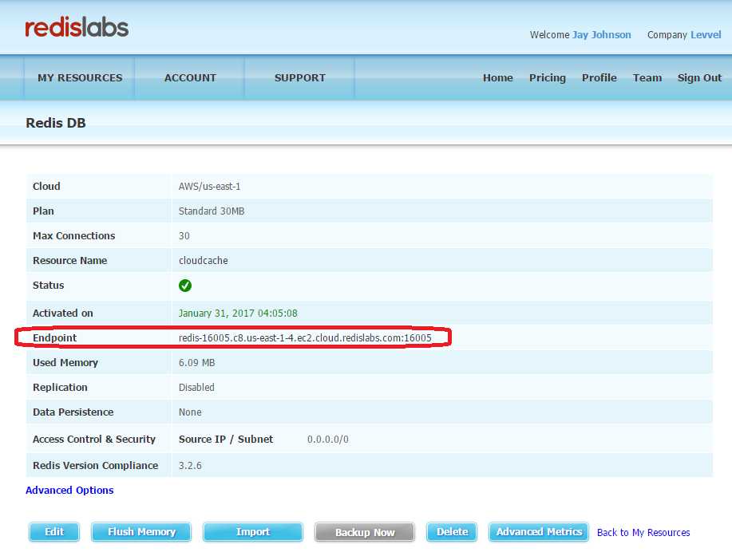This screenshot has width=732, height=560.
Task: Go Back to My Resources
Action: point(643,533)
